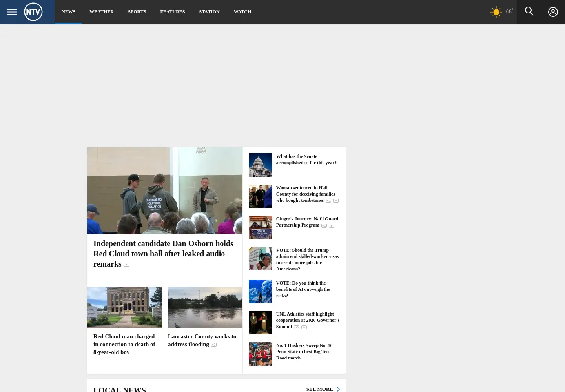Click the protest sign thumbnail for visa poll
This screenshot has height=392, width=565.
pyautogui.click(x=261, y=259)
